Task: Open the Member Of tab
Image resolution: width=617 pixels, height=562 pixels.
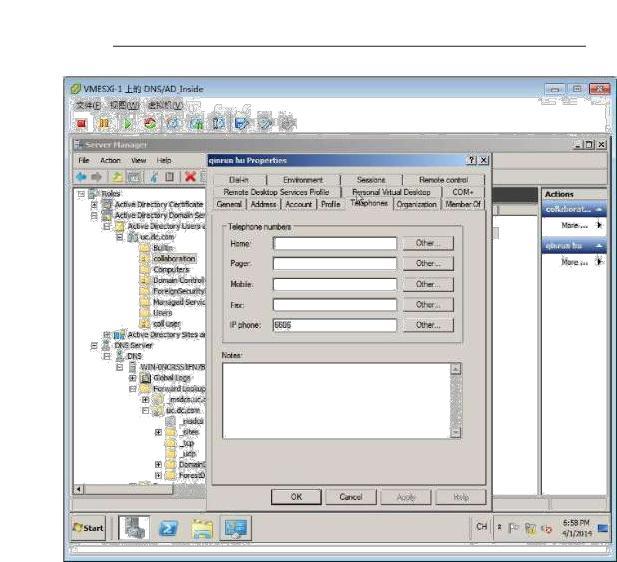Action: pyautogui.click(x=463, y=204)
